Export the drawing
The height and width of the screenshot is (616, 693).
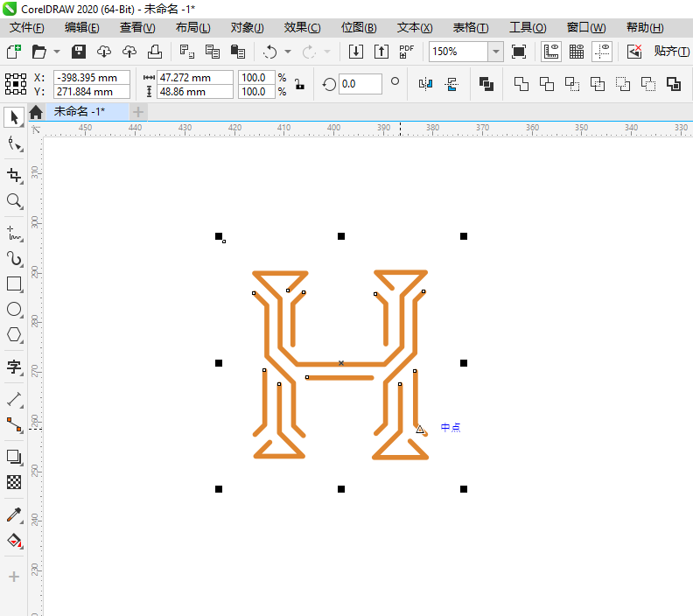[381, 52]
